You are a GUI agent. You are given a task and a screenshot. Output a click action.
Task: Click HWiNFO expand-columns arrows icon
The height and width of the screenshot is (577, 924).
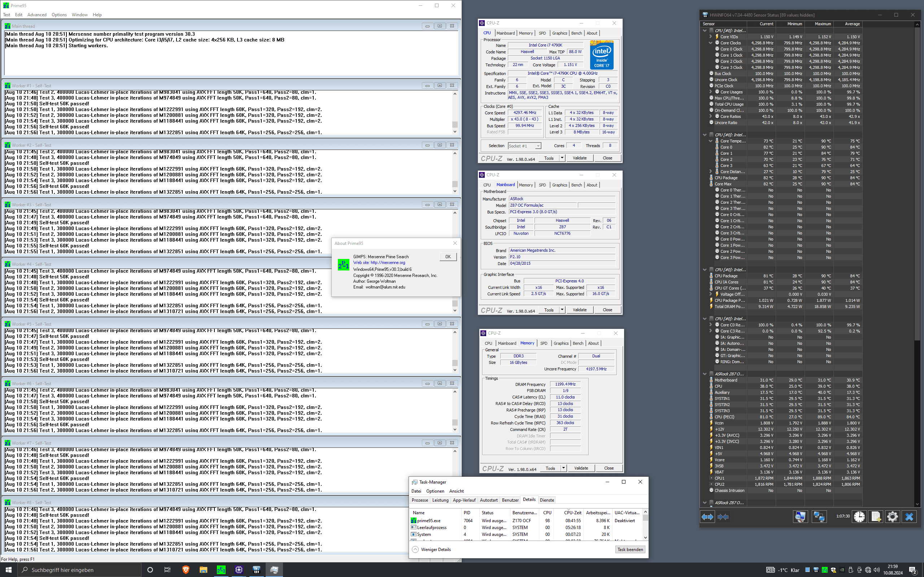point(707,517)
